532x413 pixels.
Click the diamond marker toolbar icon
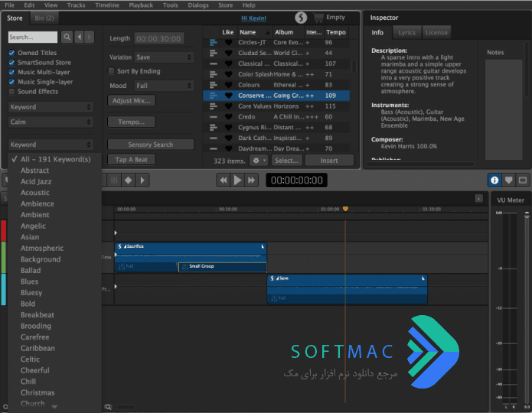point(129,180)
